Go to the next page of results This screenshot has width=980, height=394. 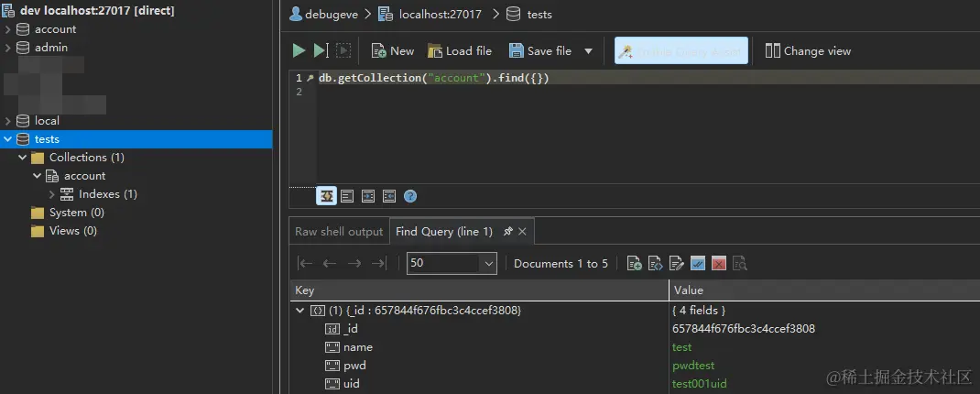354,263
